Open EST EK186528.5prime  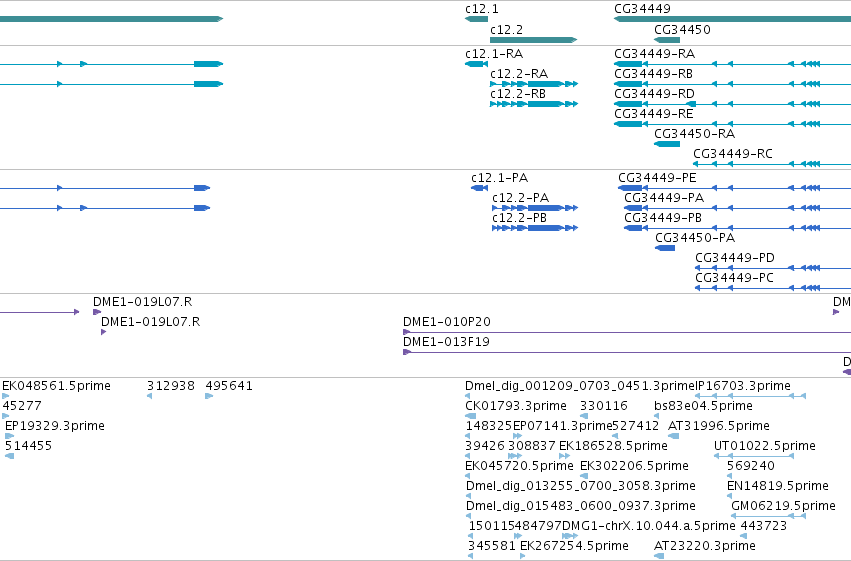pos(613,447)
